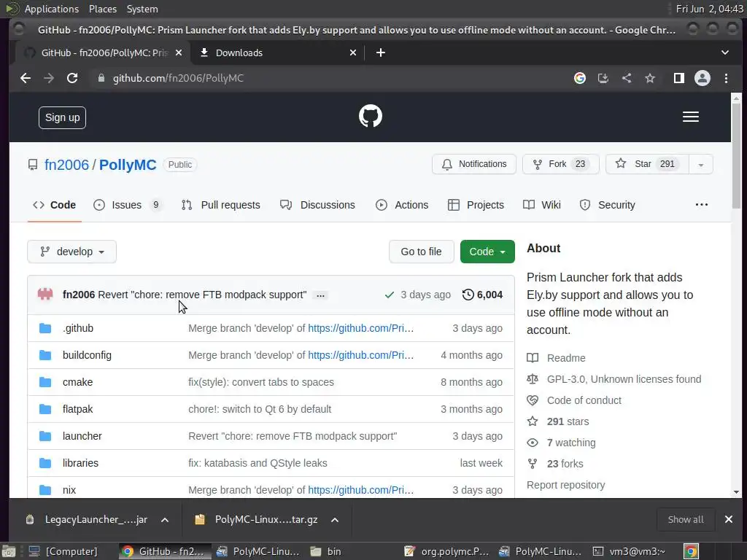Image resolution: width=747 pixels, height=560 pixels.
Task: Open the Star lists dropdown arrow
Action: click(701, 164)
